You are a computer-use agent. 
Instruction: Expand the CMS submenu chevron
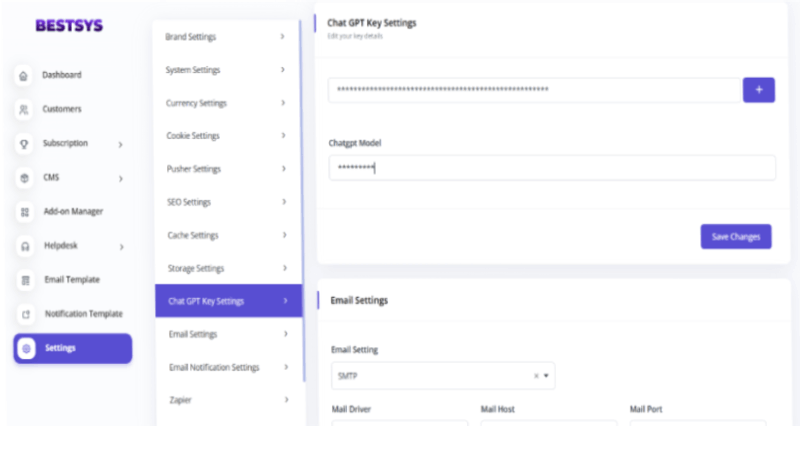coord(120,179)
